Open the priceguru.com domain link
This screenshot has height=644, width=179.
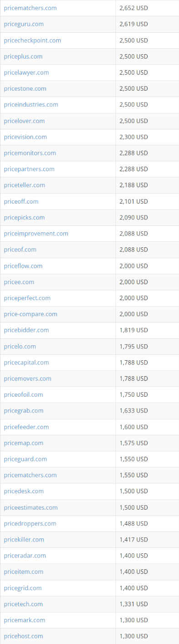pyautogui.click(x=24, y=24)
